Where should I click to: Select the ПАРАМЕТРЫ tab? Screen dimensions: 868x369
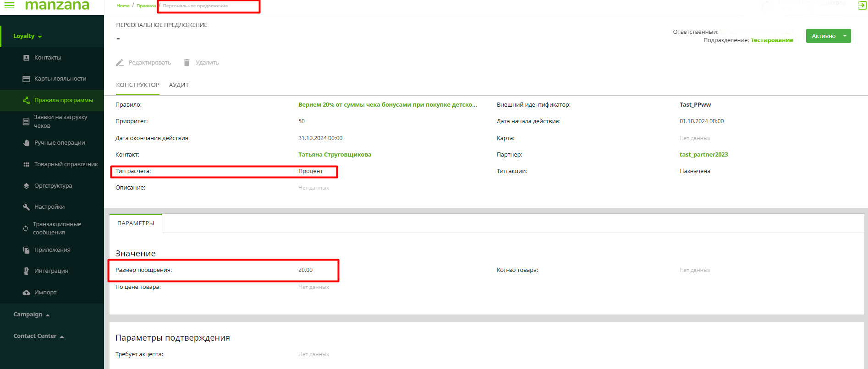coord(136,223)
